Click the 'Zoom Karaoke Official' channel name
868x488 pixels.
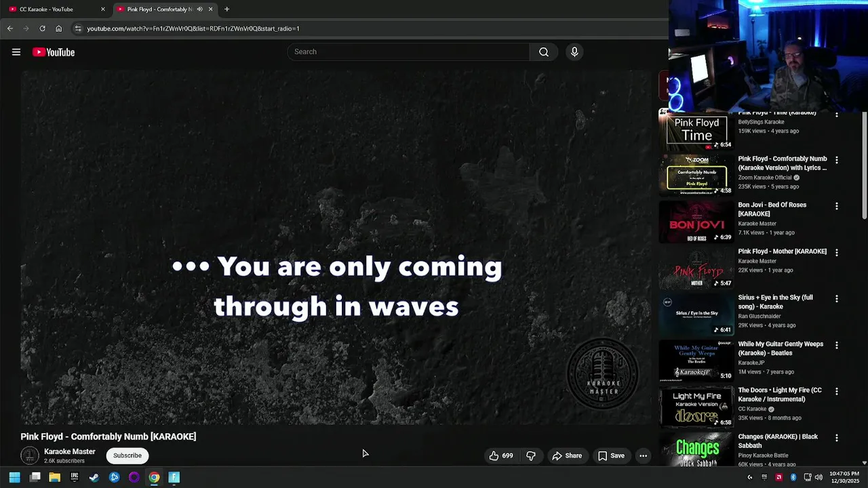pyautogui.click(x=766, y=178)
